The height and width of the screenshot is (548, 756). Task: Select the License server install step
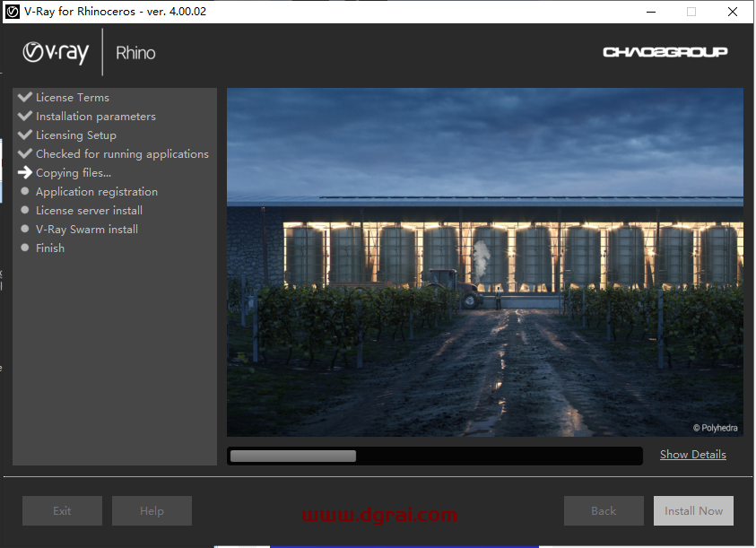coord(89,211)
